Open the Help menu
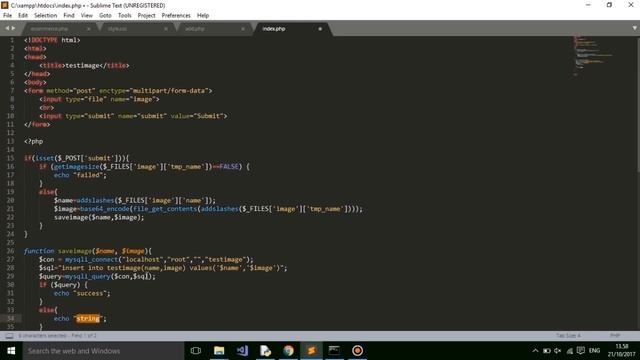The image size is (640, 360). 203,16
